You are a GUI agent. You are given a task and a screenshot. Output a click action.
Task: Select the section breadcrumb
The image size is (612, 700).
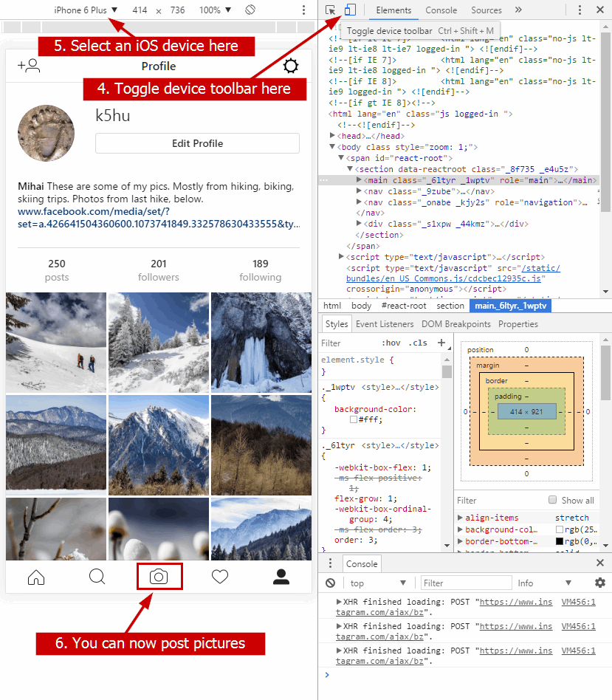(450, 306)
